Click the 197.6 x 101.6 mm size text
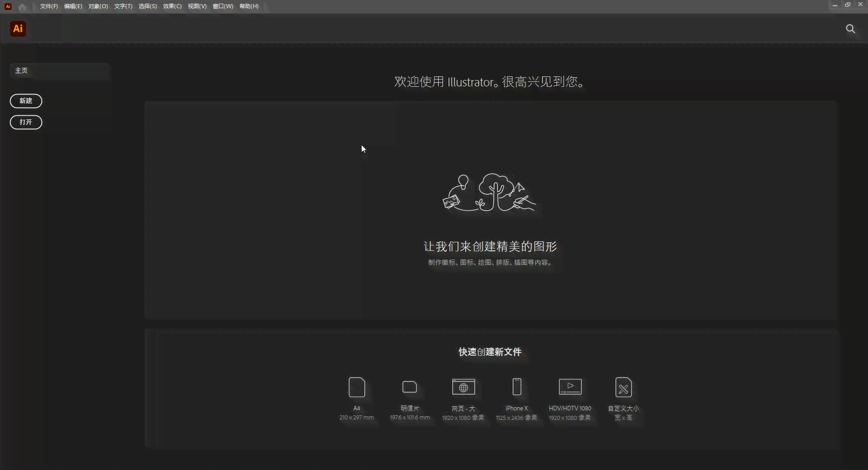 click(410, 418)
